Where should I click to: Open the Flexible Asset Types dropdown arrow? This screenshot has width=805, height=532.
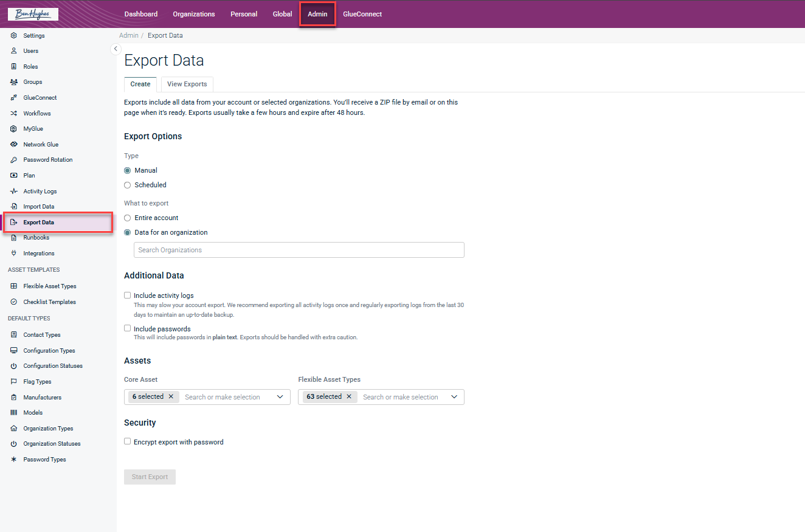tap(454, 397)
